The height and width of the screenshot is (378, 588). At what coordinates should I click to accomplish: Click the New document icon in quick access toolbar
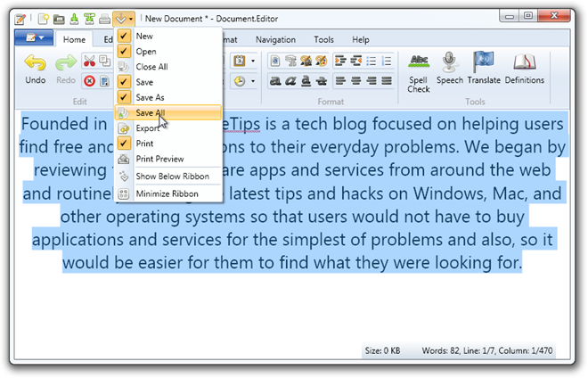point(44,19)
